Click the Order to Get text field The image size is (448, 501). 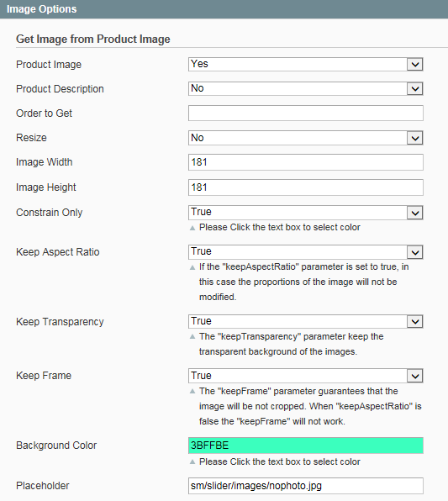point(305,113)
